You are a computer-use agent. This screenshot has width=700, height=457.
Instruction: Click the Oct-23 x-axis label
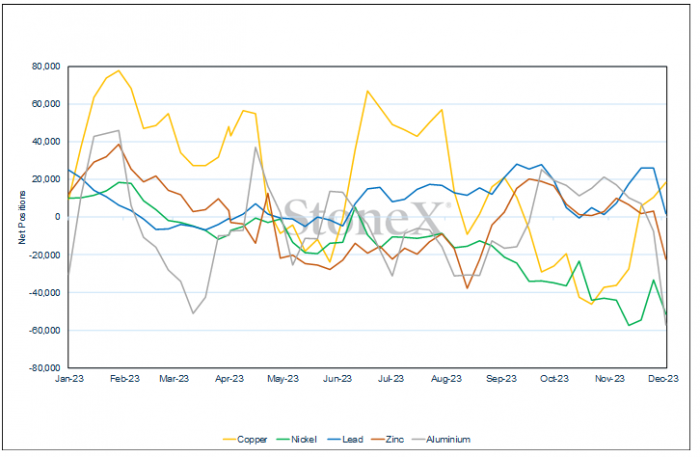[554, 379]
